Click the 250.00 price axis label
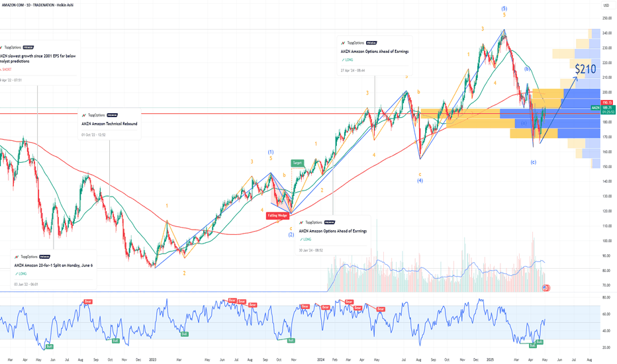 (607, 18)
